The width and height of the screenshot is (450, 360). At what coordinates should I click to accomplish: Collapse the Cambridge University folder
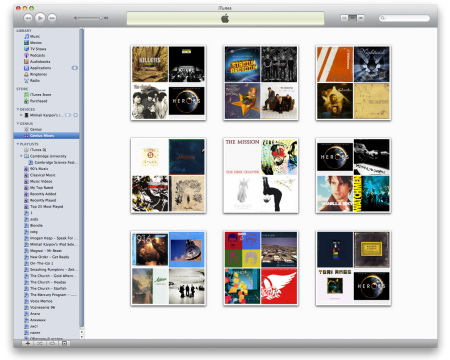click(x=21, y=156)
